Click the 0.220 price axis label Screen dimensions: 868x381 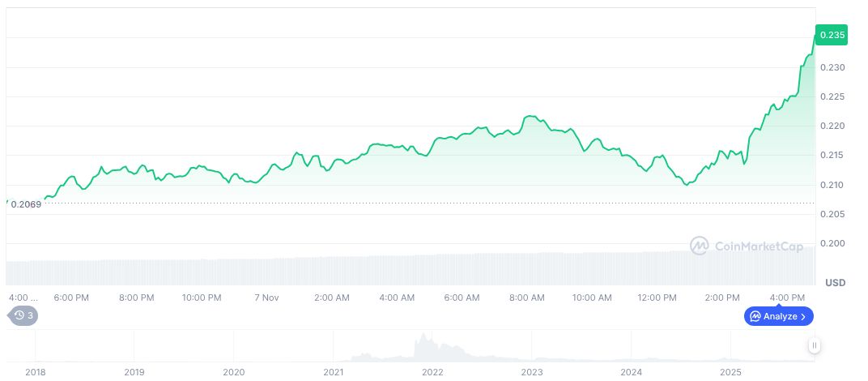pyautogui.click(x=832, y=126)
